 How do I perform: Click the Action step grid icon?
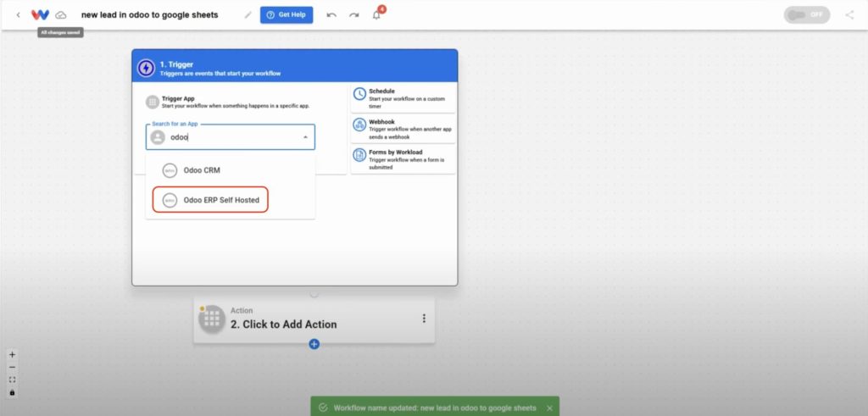(x=212, y=319)
